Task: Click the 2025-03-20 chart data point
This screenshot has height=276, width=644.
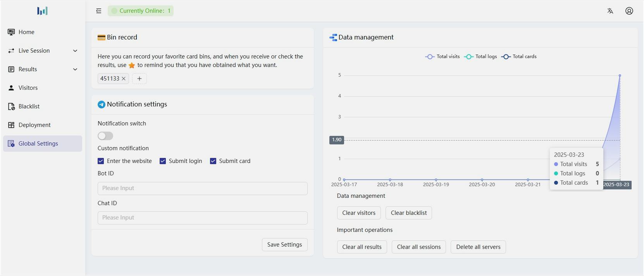Action: pos(482,180)
